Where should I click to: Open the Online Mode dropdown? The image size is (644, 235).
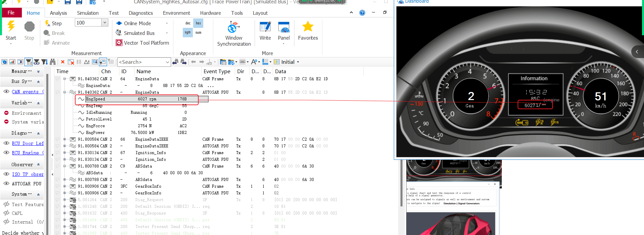point(167,23)
